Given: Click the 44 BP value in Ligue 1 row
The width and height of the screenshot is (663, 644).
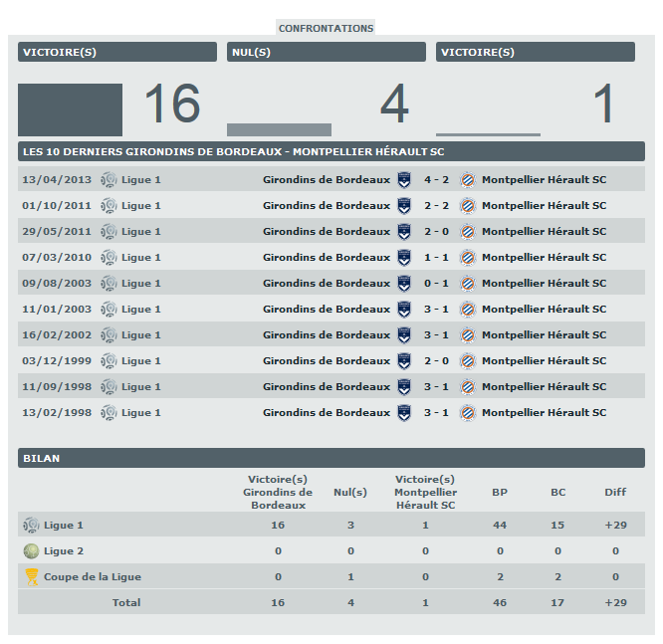Looking at the screenshot, I should (500, 526).
